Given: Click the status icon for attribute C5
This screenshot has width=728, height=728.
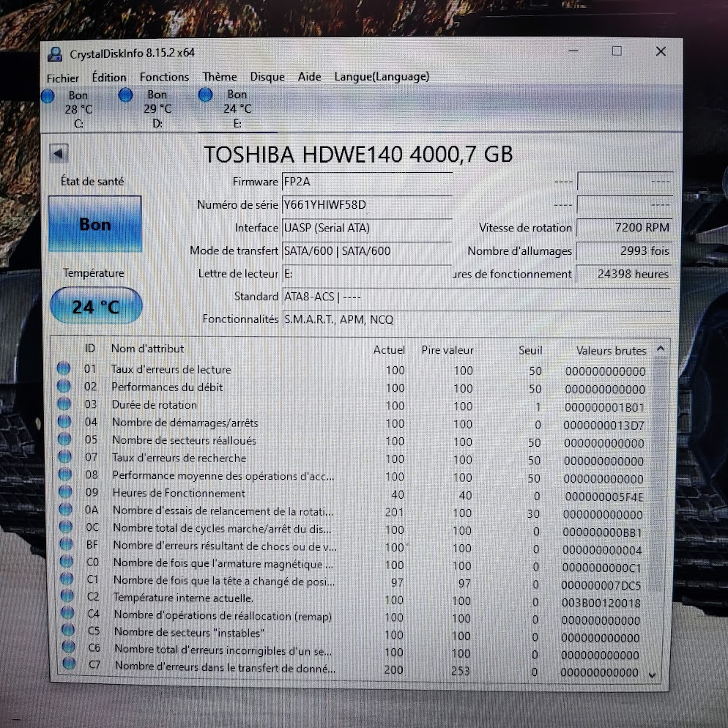Looking at the screenshot, I should click(x=68, y=630).
